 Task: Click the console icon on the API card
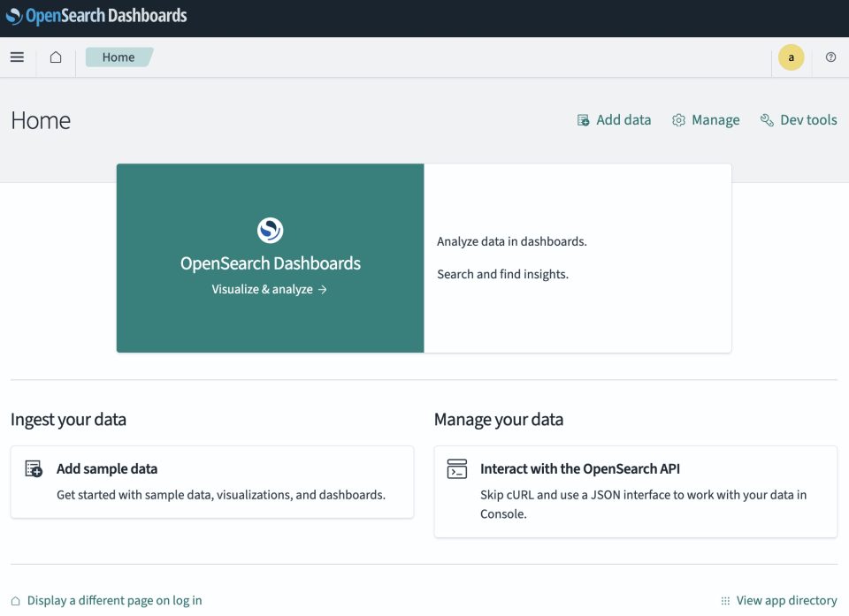pos(456,469)
